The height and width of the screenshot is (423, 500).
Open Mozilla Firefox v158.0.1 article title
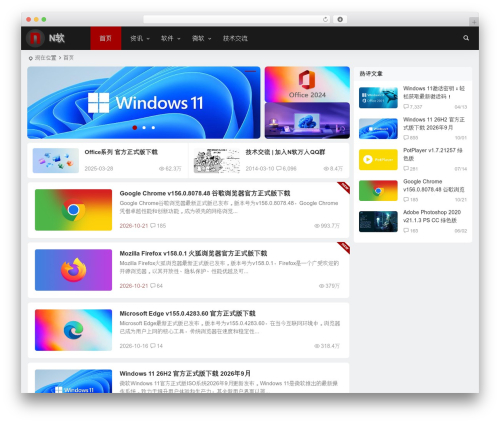point(193,253)
